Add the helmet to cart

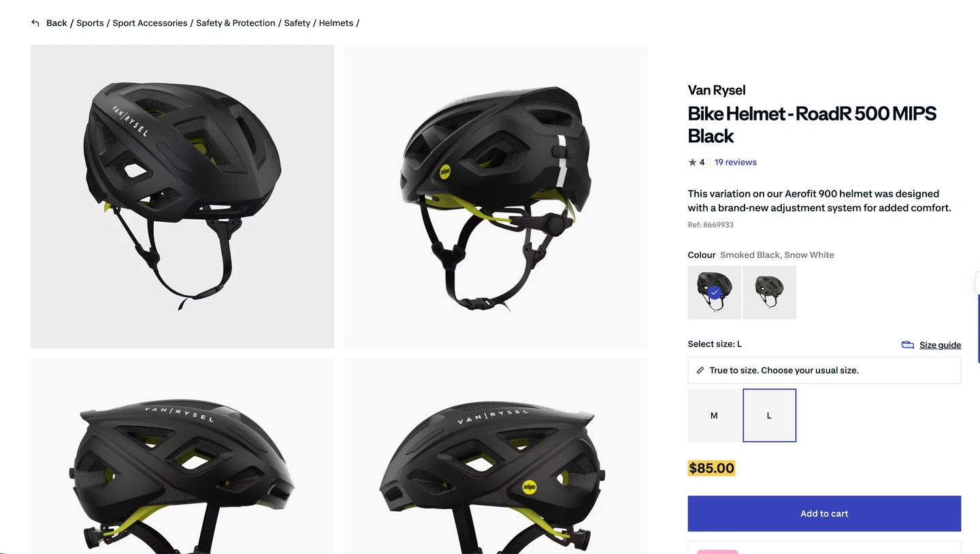[824, 513]
